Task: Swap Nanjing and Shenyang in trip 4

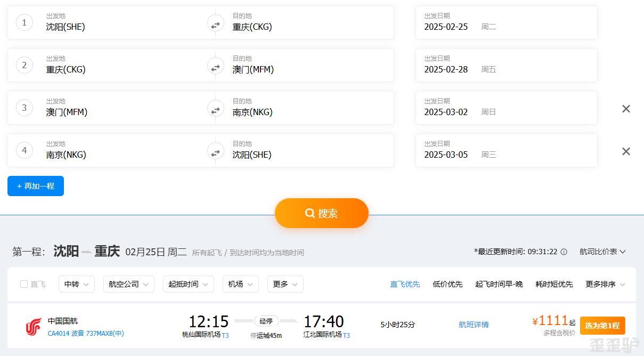Action: (215, 152)
